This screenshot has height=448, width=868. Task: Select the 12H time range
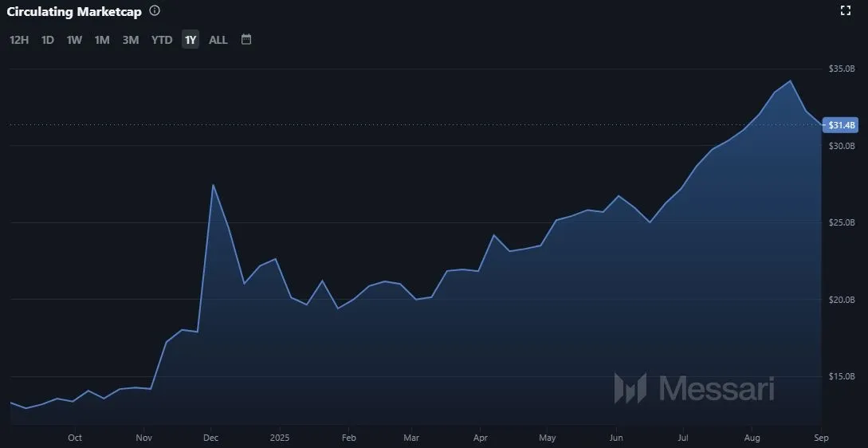tap(19, 40)
